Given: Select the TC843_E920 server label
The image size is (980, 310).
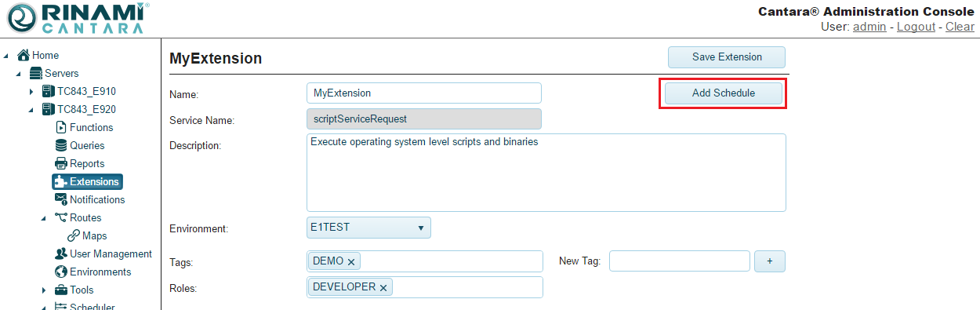Looking at the screenshot, I should click(x=87, y=110).
